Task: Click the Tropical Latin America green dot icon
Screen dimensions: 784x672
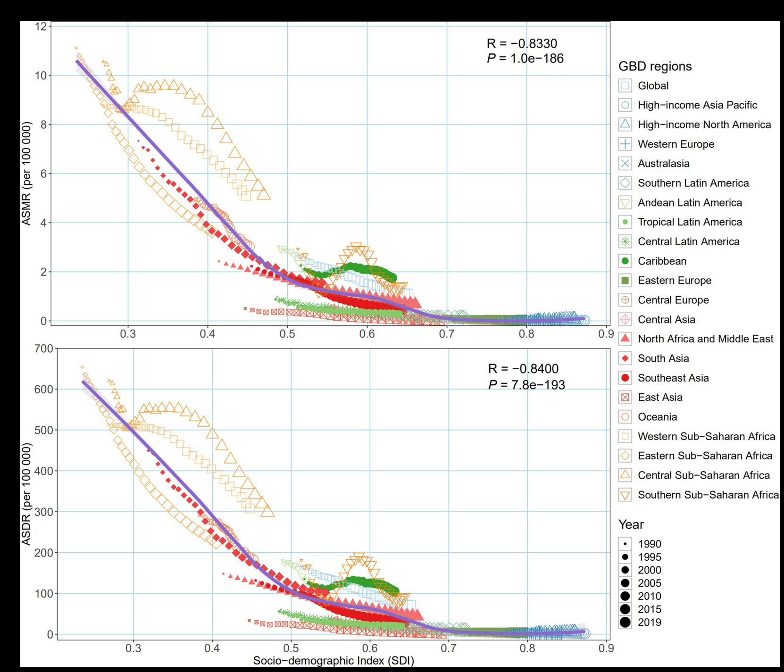Action: pos(625,222)
